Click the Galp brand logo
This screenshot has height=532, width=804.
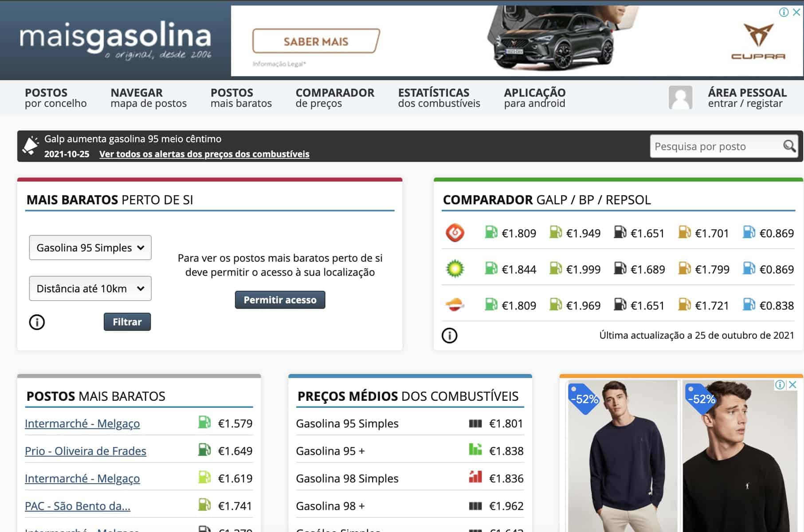point(455,233)
